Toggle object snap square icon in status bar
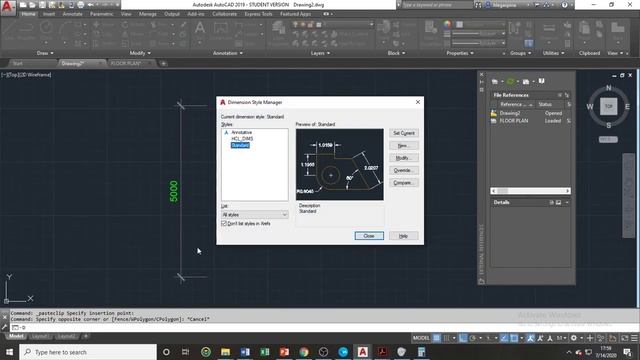This screenshot has height=360, width=640. [x=514, y=338]
